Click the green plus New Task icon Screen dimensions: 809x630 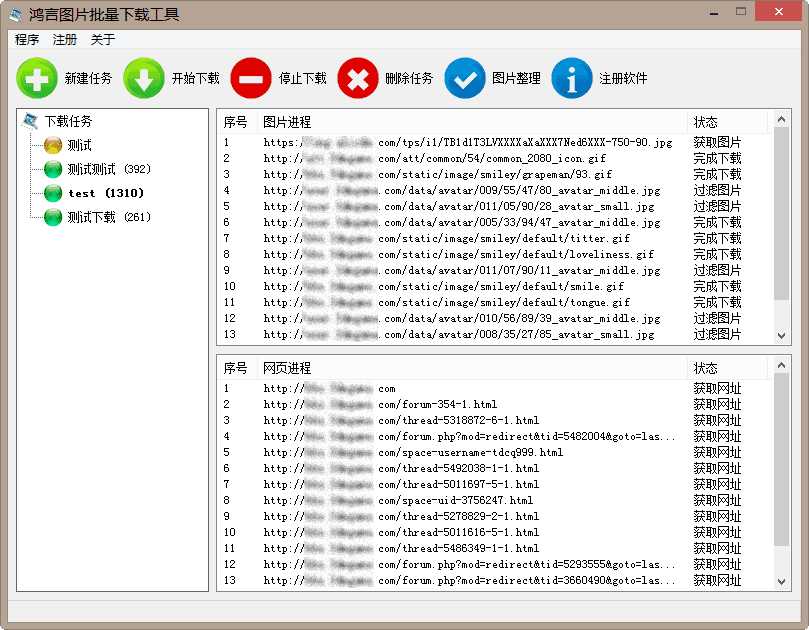click(37, 78)
